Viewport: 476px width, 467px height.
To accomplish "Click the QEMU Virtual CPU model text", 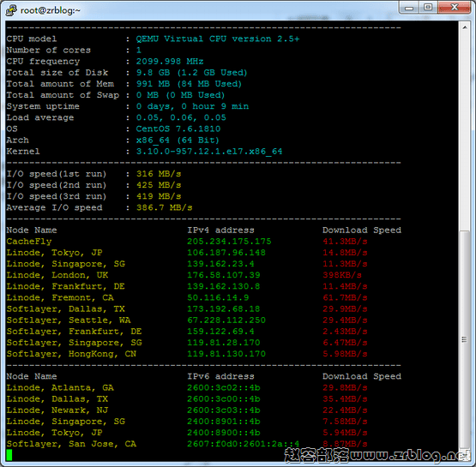I will coord(218,39).
